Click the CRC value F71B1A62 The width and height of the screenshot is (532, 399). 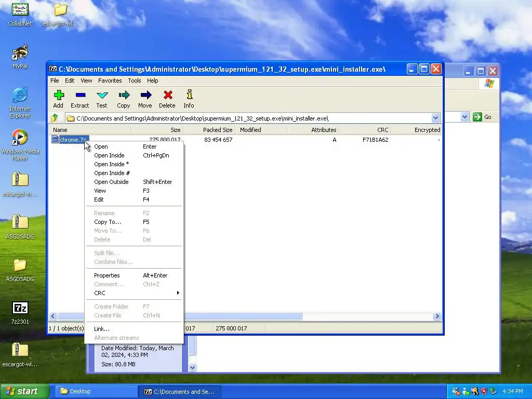375,139
